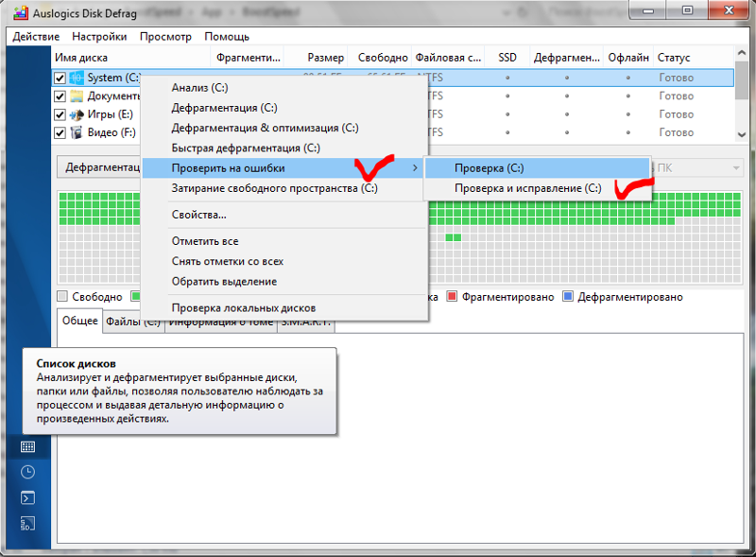Image resolution: width=756 pixels, height=557 pixels.
Task: Click the icon of Игры (E:) drive
Action: tap(77, 114)
